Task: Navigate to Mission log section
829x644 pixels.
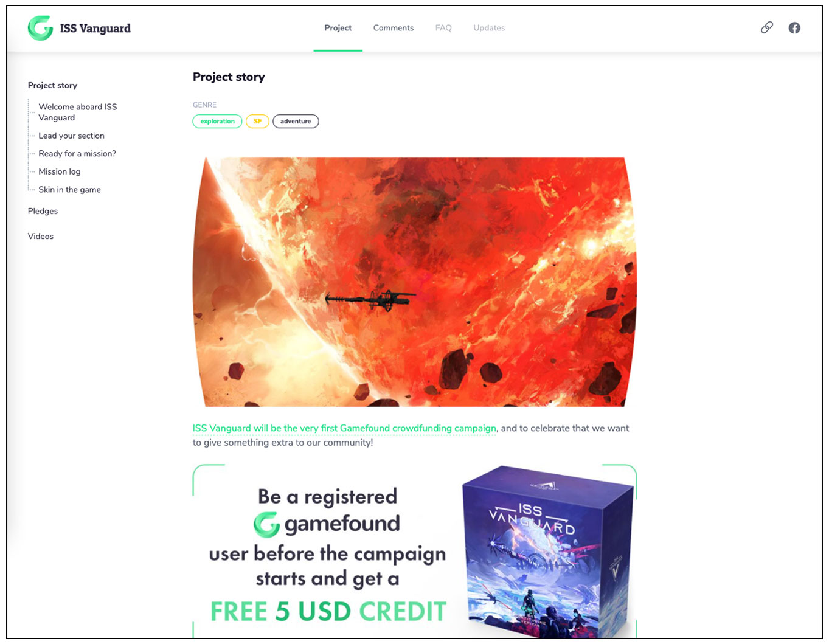Action: [x=60, y=171]
